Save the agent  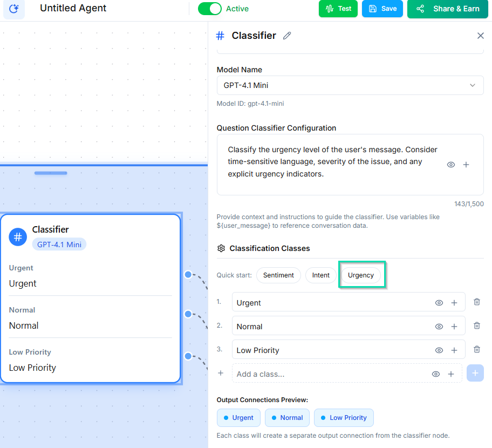tap(382, 9)
